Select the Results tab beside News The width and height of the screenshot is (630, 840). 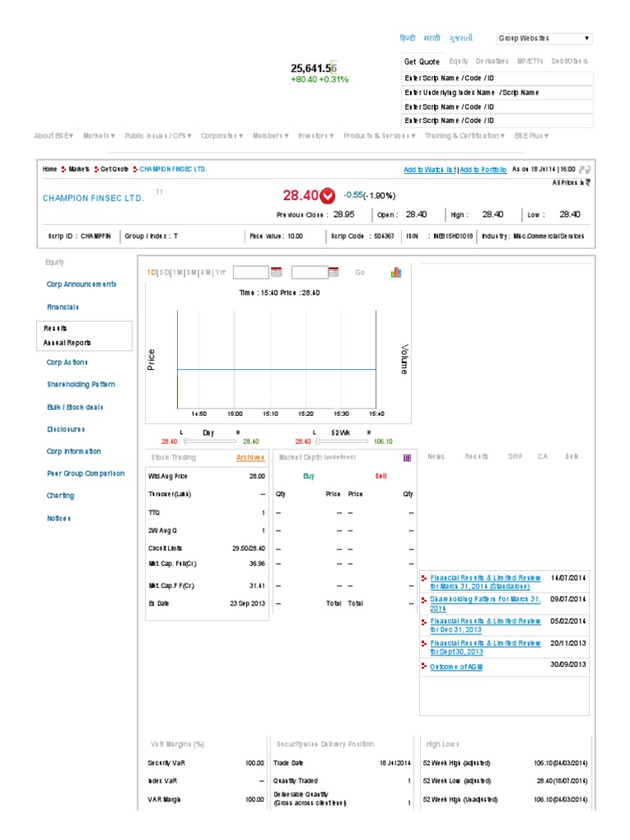[477, 456]
